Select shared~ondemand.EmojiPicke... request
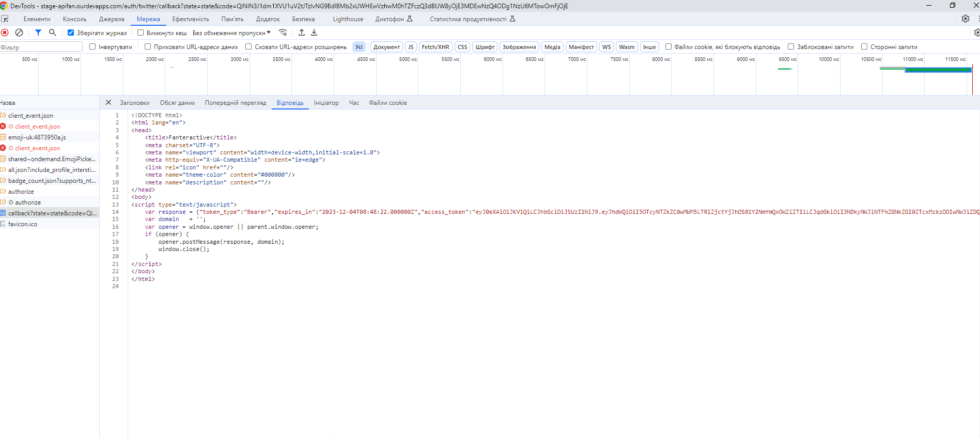Screen dimensions: 980x438 50,159
